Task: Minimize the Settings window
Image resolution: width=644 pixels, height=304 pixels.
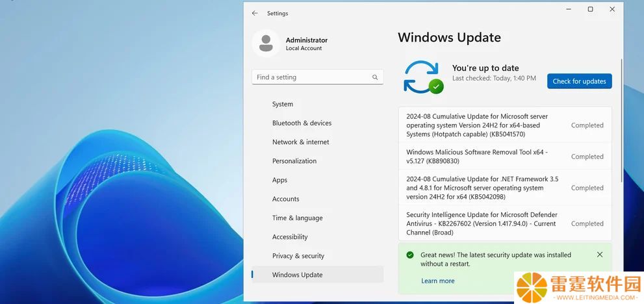Action: coord(569,9)
